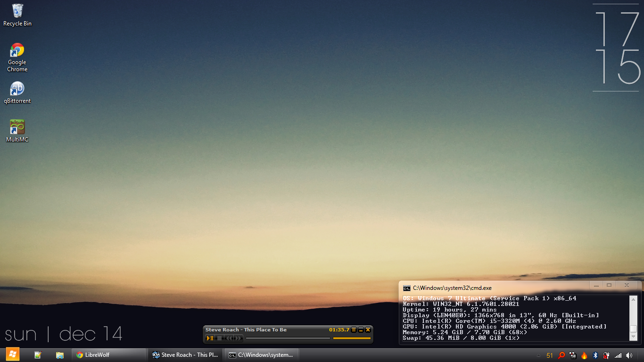
Task: Select the MultiMC desktop shortcut
Action: coord(17,131)
